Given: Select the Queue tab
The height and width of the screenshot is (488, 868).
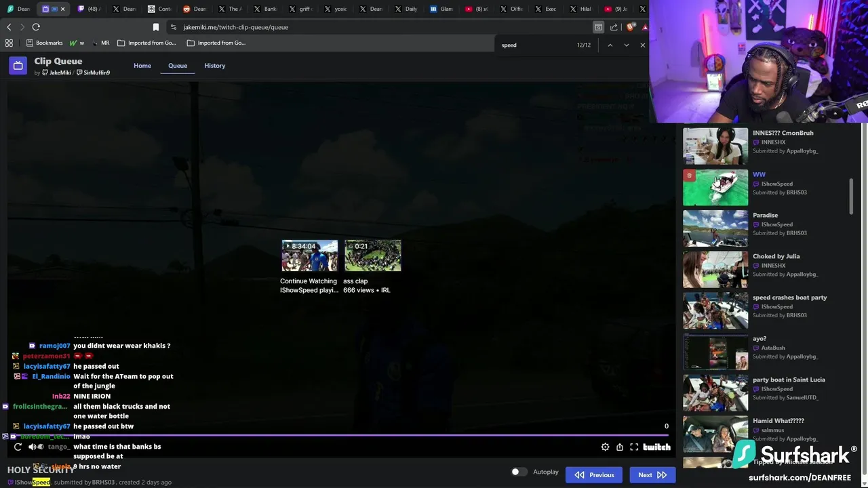Looking at the screenshot, I should point(178,66).
